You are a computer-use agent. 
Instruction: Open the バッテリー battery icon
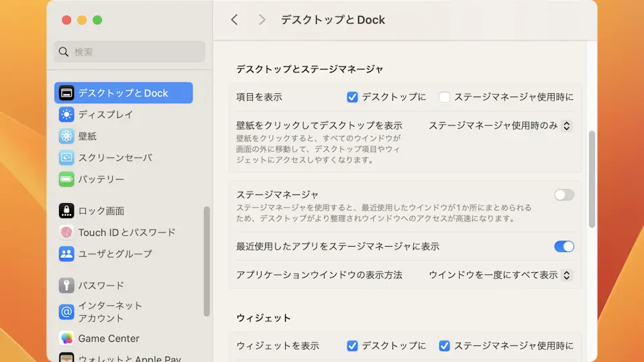click(x=66, y=180)
